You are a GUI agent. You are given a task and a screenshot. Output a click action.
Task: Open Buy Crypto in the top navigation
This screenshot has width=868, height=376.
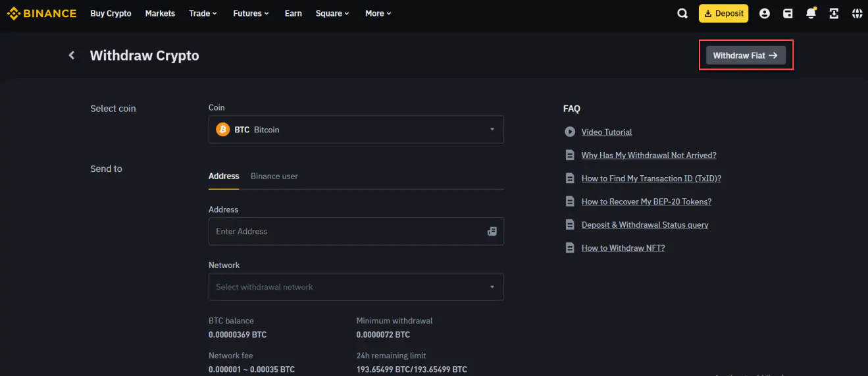click(111, 13)
